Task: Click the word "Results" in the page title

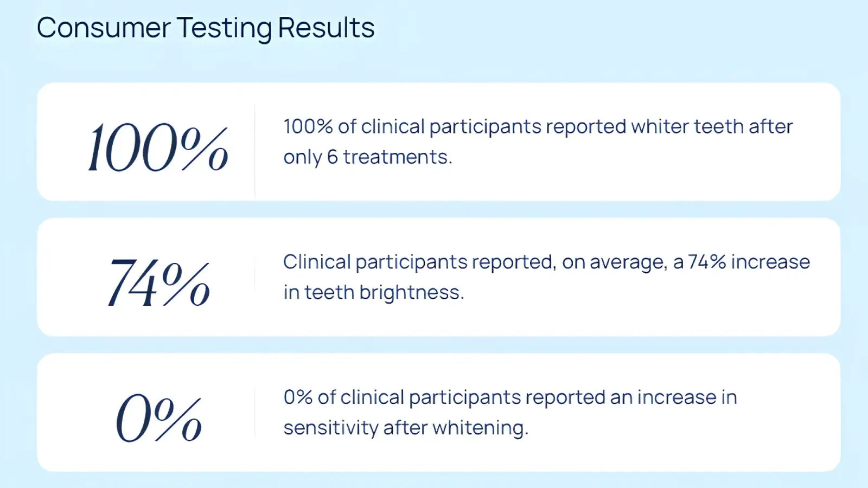Action: pyautogui.click(x=326, y=28)
